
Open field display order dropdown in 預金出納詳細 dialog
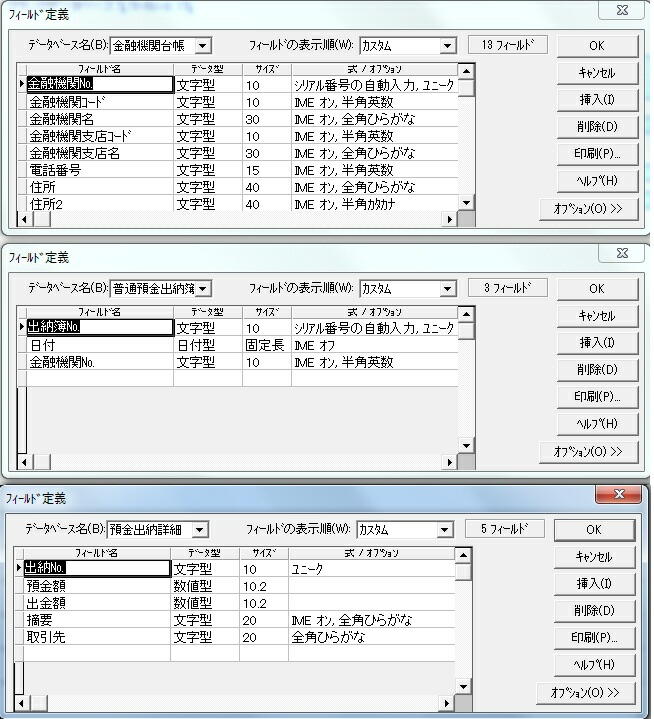tap(444, 530)
